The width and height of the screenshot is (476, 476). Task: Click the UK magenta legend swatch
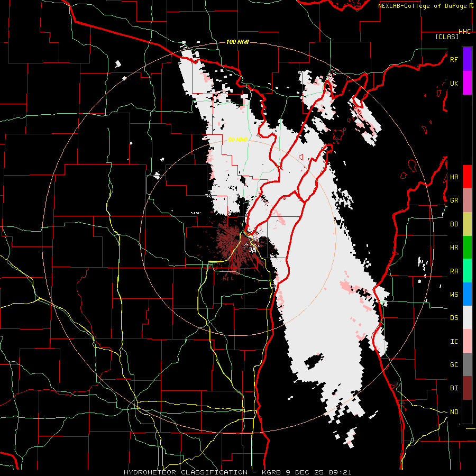pos(467,83)
